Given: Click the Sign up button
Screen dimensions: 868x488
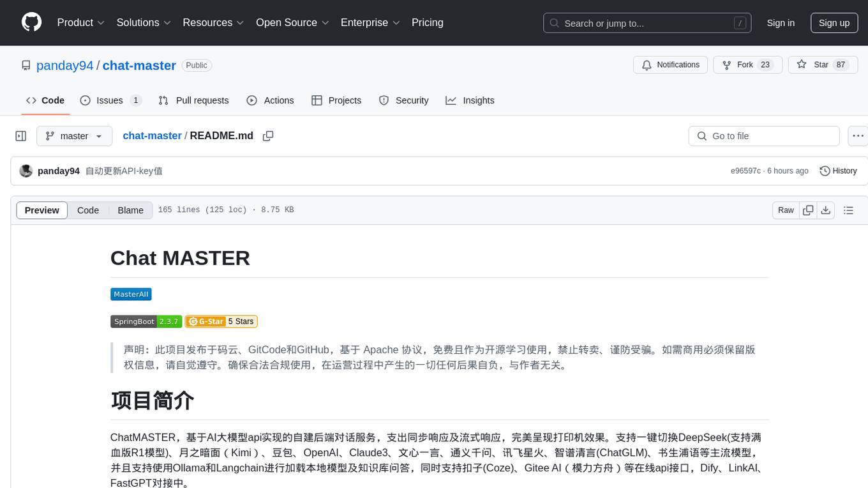Looking at the screenshot, I should pyautogui.click(x=834, y=23).
